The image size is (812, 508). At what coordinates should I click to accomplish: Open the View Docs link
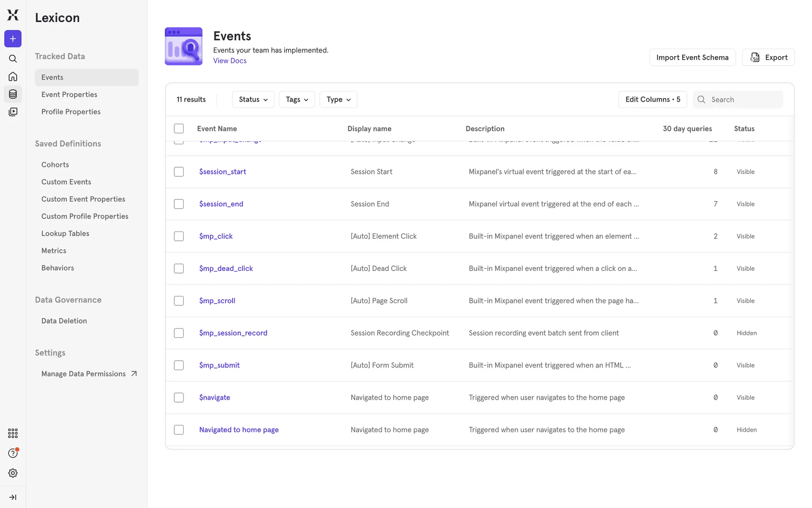click(x=230, y=61)
